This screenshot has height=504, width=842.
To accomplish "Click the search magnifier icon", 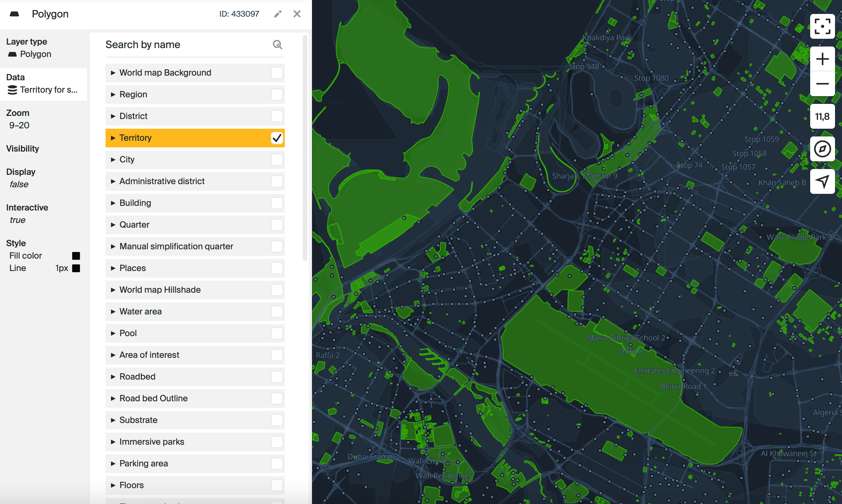I will [x=277, y=45].
